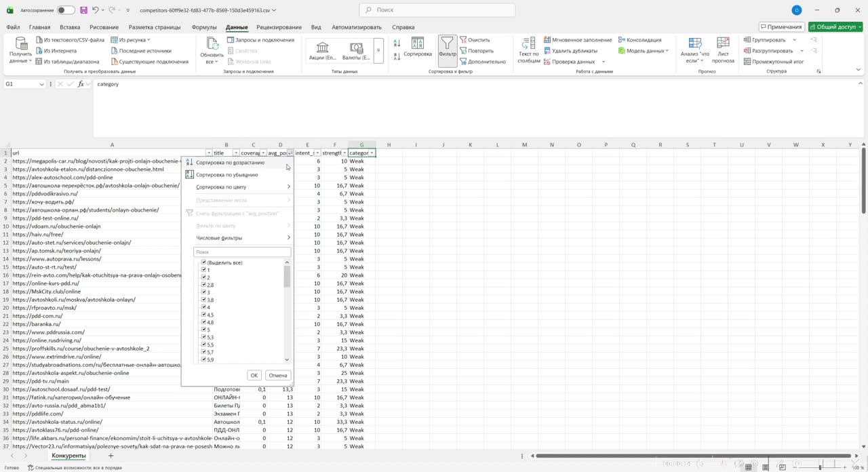Open 'Последние источники'
This screenshot has height=472, width=868.
[140, 51]
